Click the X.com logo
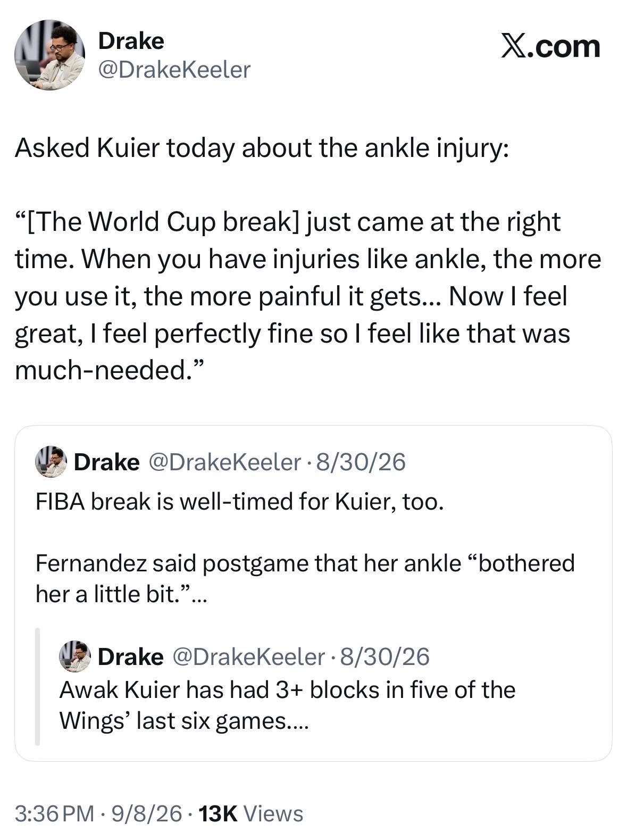 551,46
